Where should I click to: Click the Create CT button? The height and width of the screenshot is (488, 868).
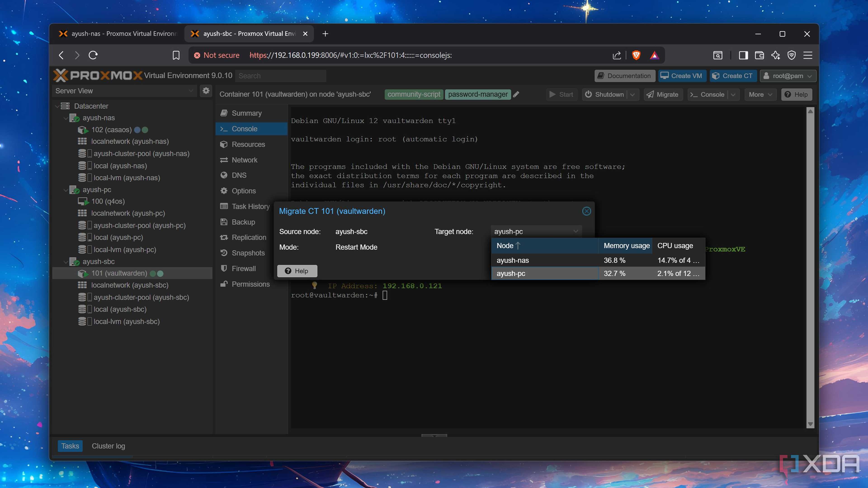point(733,76)
